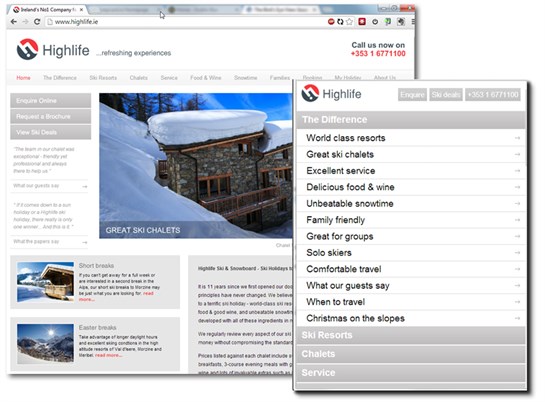Viewport: 545px width, 402px height.
Task: Click the Easter breaks heading
Action: tap(97, 327)
